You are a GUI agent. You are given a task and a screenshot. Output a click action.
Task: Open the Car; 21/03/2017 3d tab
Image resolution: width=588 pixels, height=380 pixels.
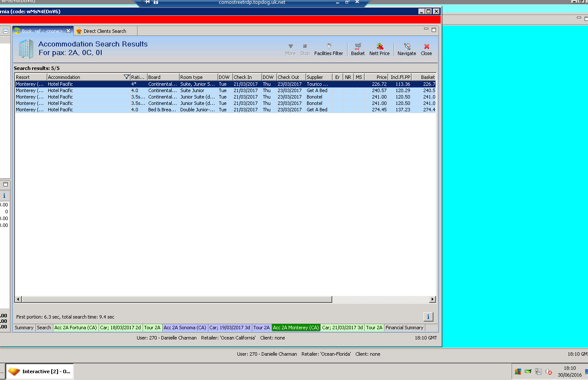[342, 328]
